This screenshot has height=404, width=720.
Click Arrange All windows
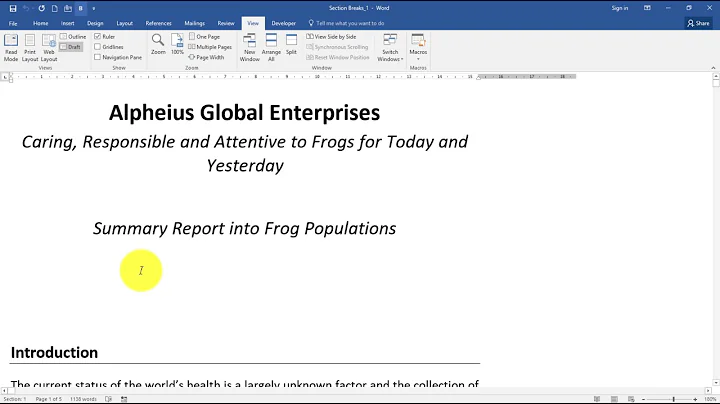coord(271,47)
